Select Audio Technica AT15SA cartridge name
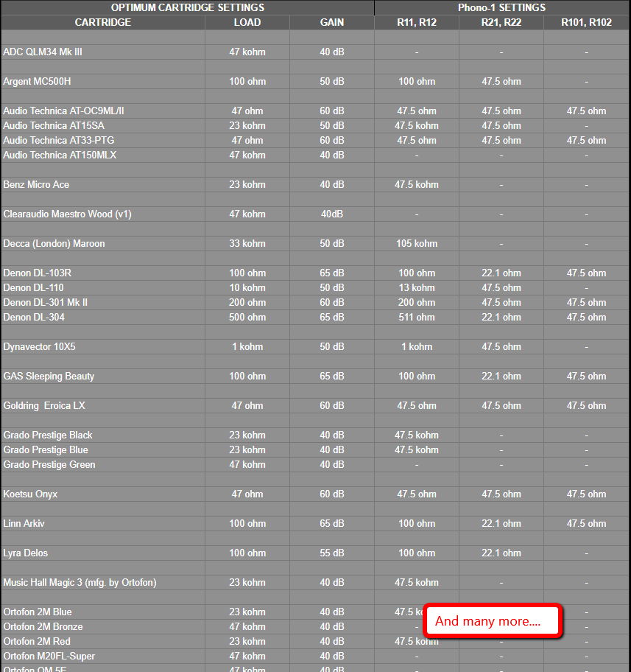This screenshot has height=672, width=631. coord(54,125)
